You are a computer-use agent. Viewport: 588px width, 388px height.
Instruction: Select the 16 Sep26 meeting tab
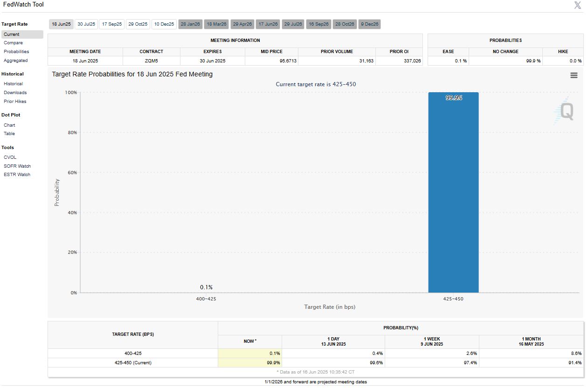tap(319, 24)
